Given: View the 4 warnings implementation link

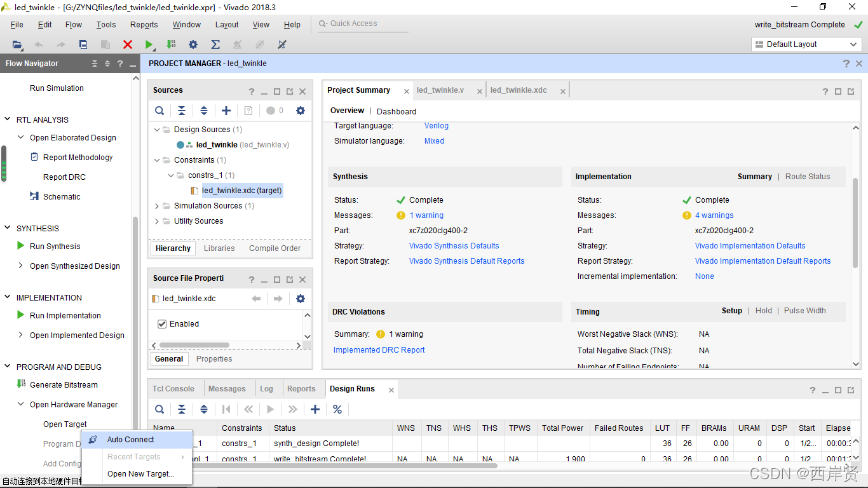Looking at the screenshot, I should 714,215.
